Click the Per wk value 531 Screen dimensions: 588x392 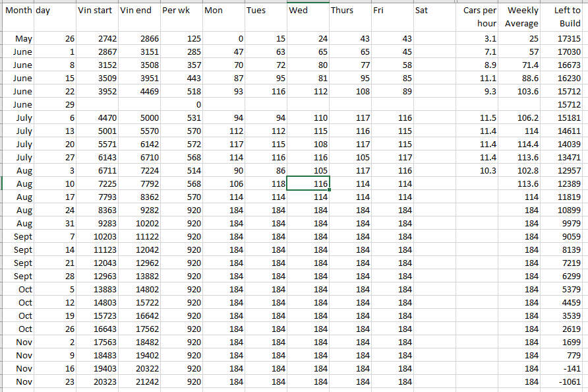click(x=181, y=118)
